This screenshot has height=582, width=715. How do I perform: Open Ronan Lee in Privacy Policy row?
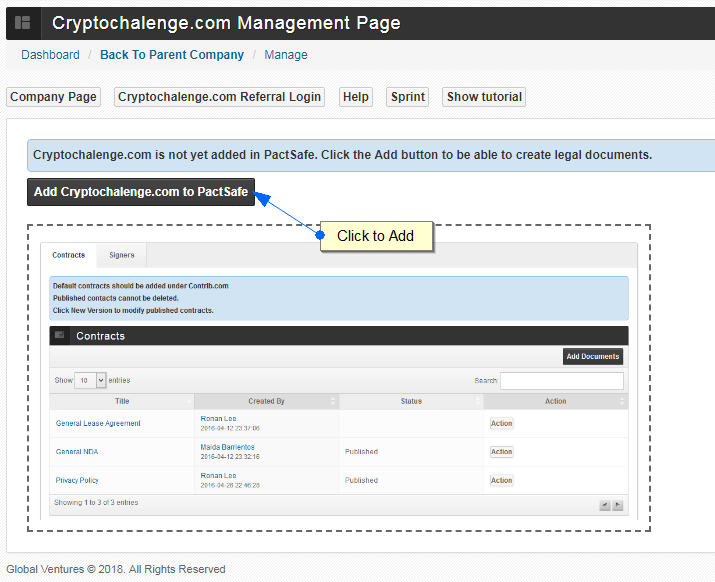tap(218, 475)
